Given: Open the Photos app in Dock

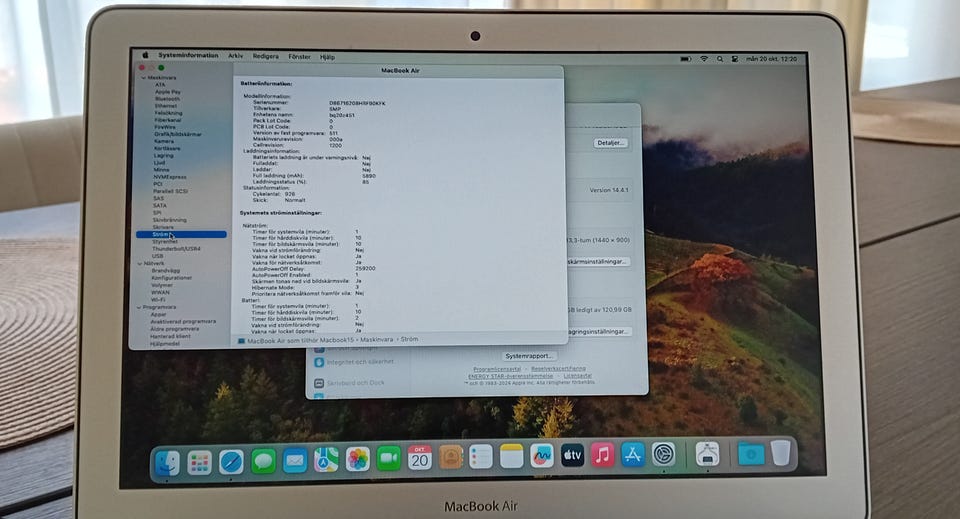Looking at the screenshot, I should click(358, 459).
